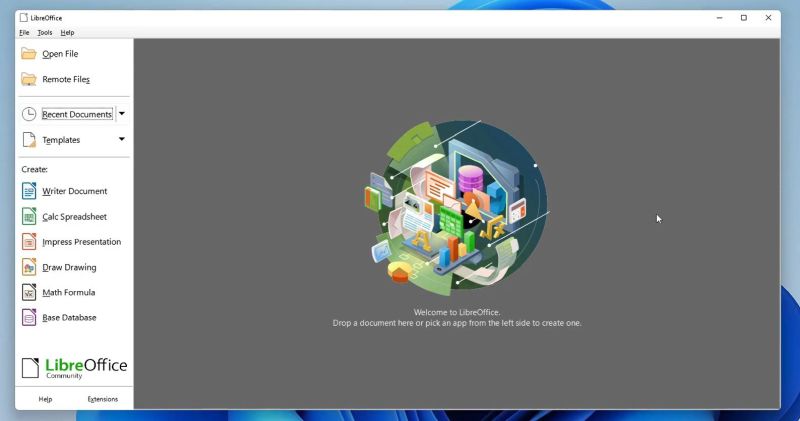Create a new Draw Drawing
The height and width of the screenshot is (421, 800).
(x=69, y=267)
